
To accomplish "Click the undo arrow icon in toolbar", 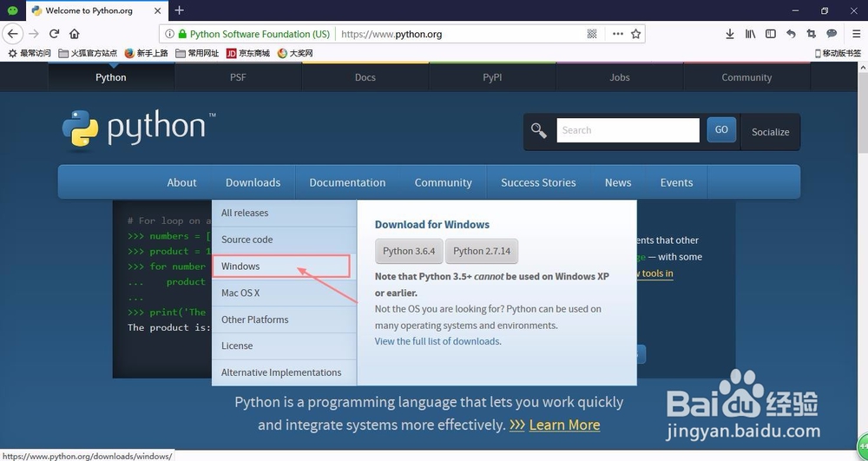I will coord(791,34).
